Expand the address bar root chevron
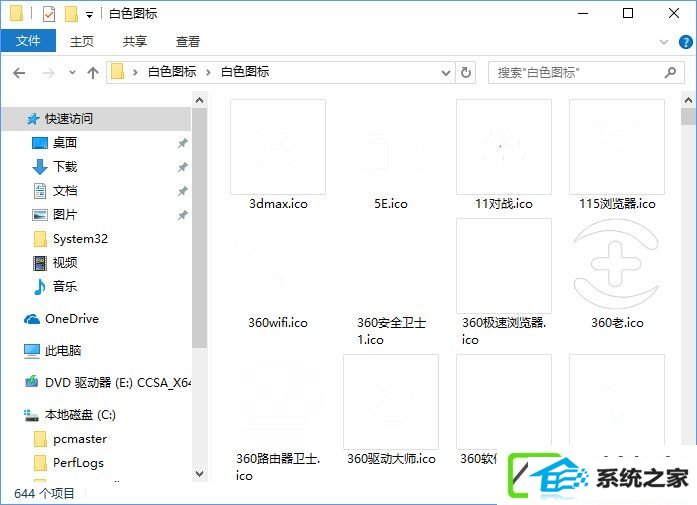The image size is (697, 505). (x=135, y=72)
